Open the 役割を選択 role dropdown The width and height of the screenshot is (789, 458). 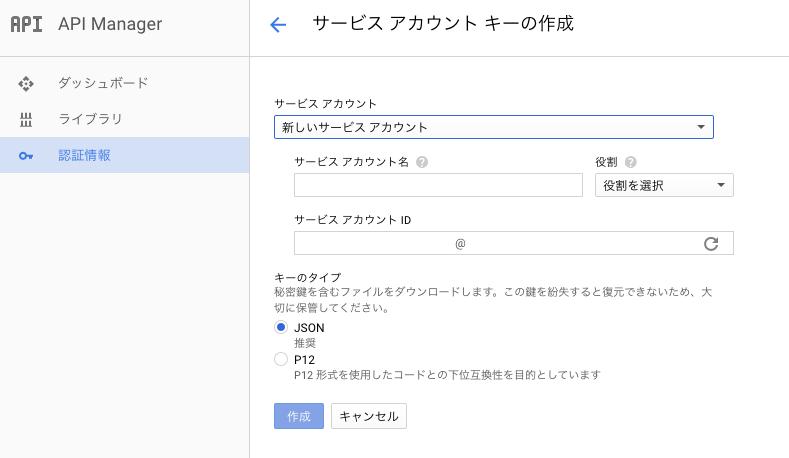pyautogui.click(x=664, y=185)
